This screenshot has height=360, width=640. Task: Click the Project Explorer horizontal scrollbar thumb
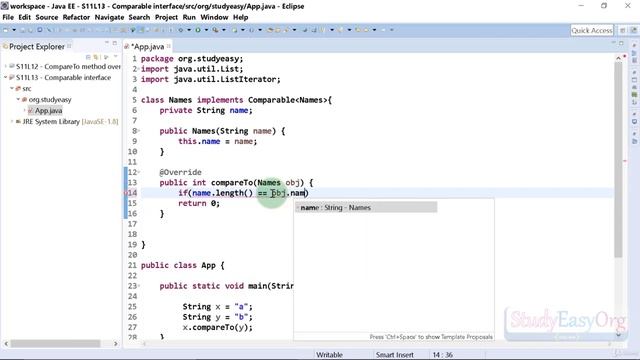pyautogui.click(x=55, y=344)
